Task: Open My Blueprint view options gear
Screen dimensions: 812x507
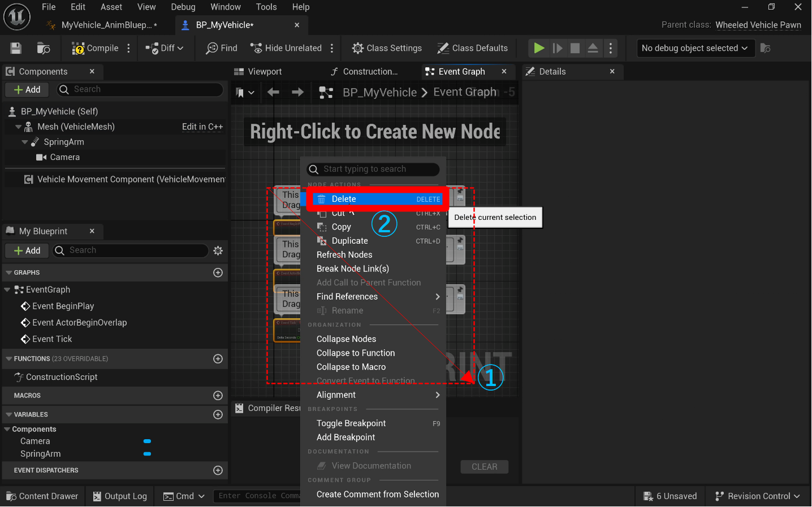Action: (218, 250)
